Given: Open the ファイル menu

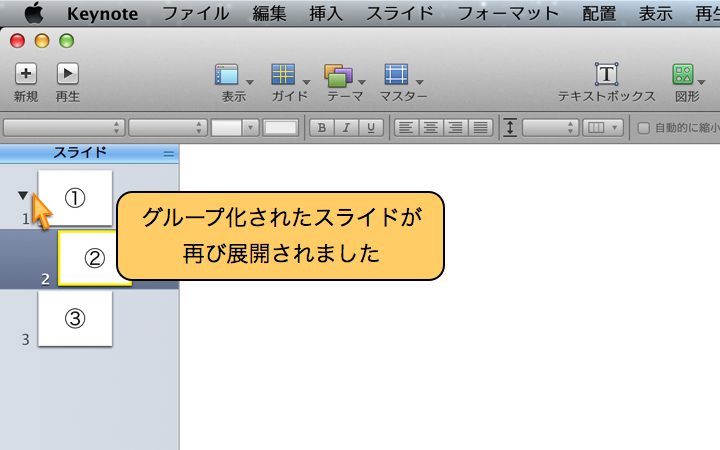Looking at the screenshot, I should pyautogui.click(x=196, y=14).
